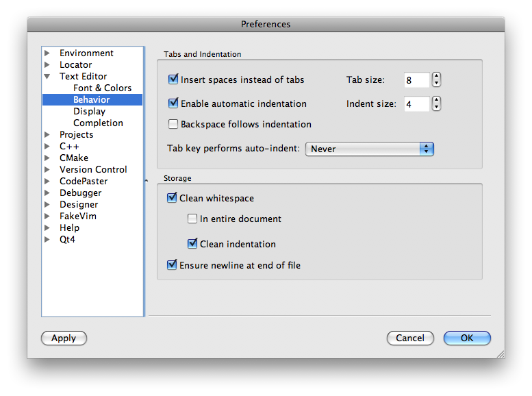The width and height of the screenshot is (532, 396).
Task: Expand the C++ settings category
Action: point(47,147)
